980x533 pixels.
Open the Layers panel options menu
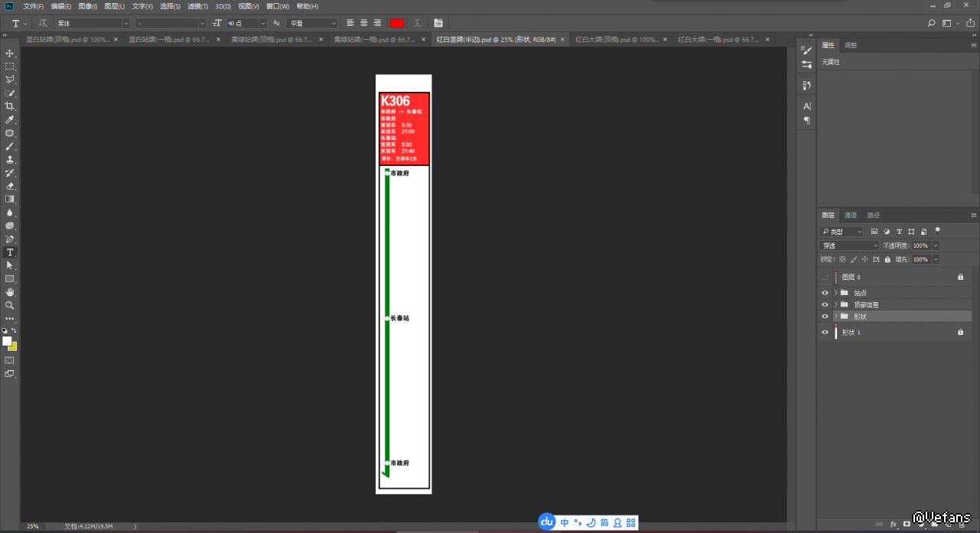974,216
